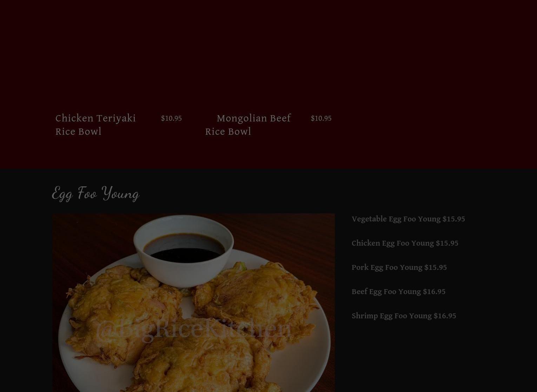Click the $16.95 price beside Beef Egg Foo Young

point(434,292)
